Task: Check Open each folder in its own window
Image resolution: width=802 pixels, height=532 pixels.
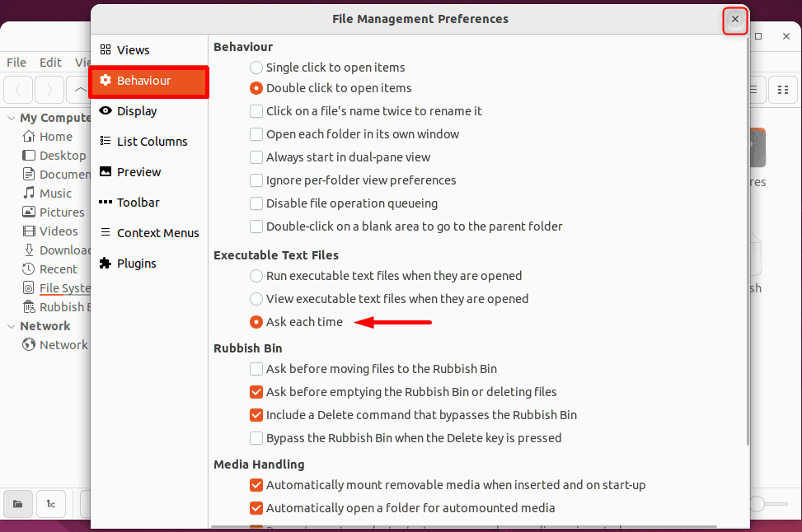Action: click(256, 133)
